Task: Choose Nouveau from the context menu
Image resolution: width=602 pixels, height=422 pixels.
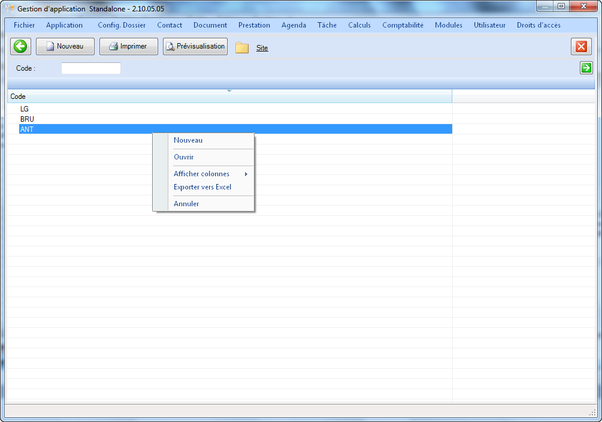Action: tap(188, 140)
